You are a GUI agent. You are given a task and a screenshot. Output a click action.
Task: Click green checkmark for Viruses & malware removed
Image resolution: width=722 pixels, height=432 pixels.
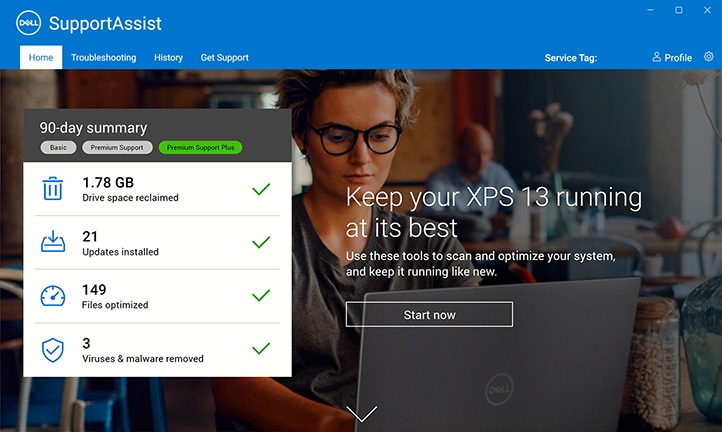coord(261,349)
